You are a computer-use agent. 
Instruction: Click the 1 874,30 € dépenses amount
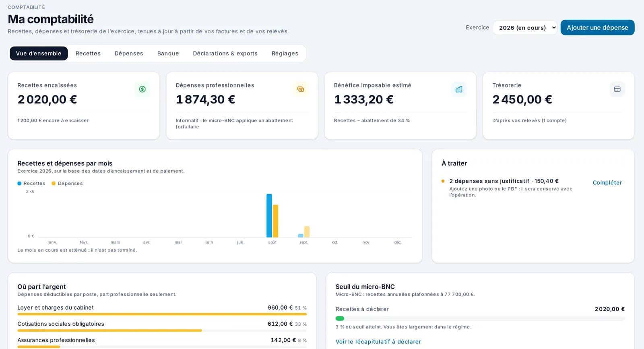[x=205, y=99]
